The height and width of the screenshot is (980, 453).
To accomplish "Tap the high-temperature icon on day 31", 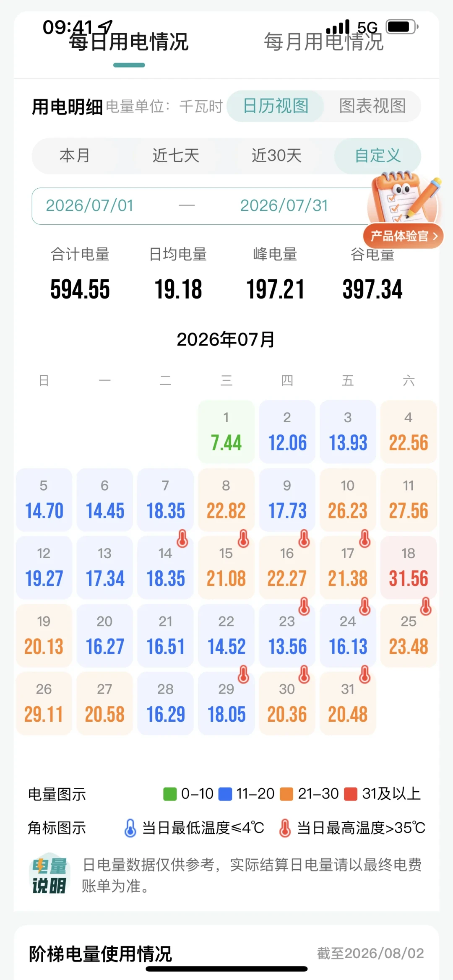I will coord(365,674).
